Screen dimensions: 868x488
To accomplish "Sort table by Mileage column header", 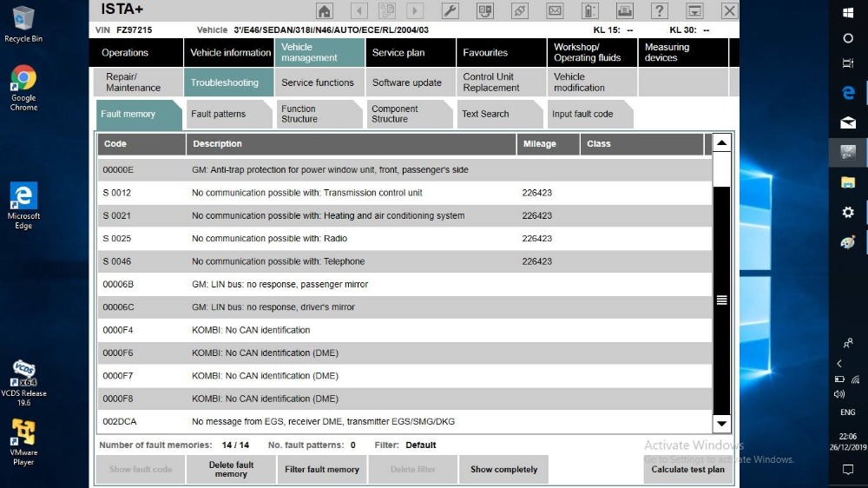I will click(x=548, y=144).
